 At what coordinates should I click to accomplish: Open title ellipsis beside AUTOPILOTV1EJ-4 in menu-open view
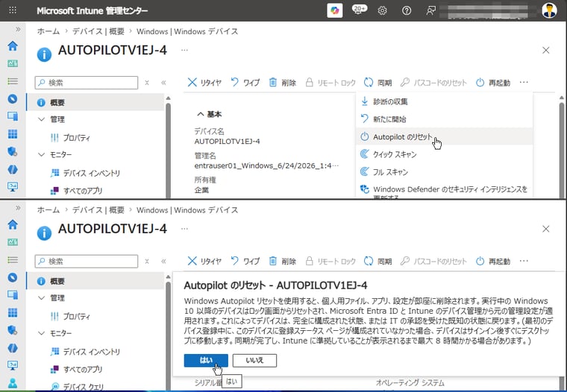[x=184, y=50]
